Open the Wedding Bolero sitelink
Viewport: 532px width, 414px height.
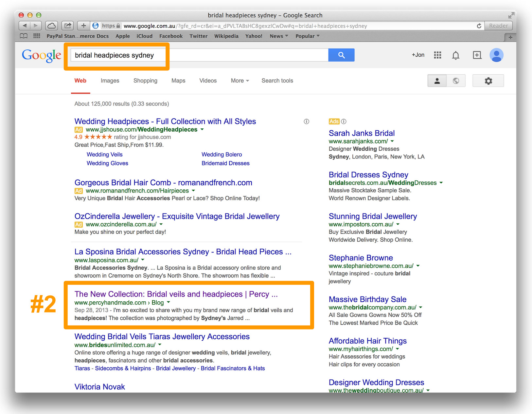coord(222,155)
